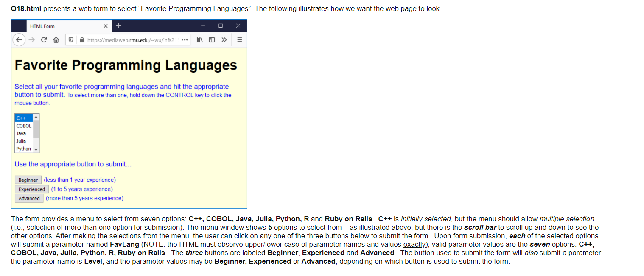
Task: Click the forward navigation arrow
Action: (31, 39)
